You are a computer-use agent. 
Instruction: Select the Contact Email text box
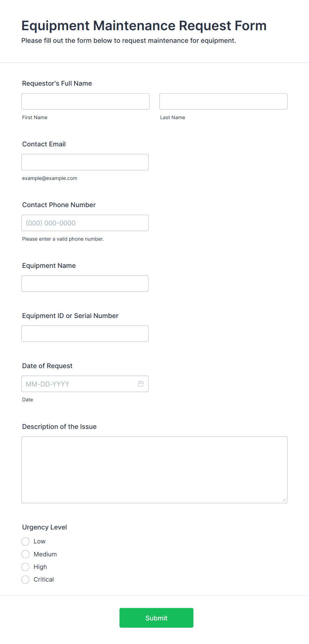[x=85, y=162]
